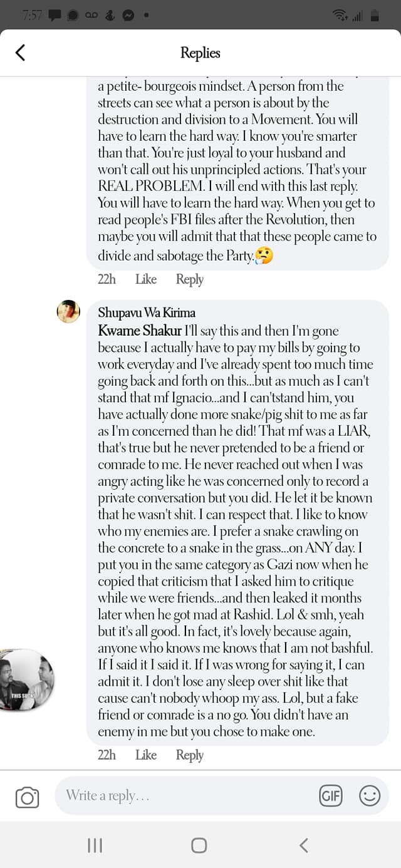Tap the voicemail status bar icon
The width and height of the screenshot is (401, 868).
tap(91, 16)
